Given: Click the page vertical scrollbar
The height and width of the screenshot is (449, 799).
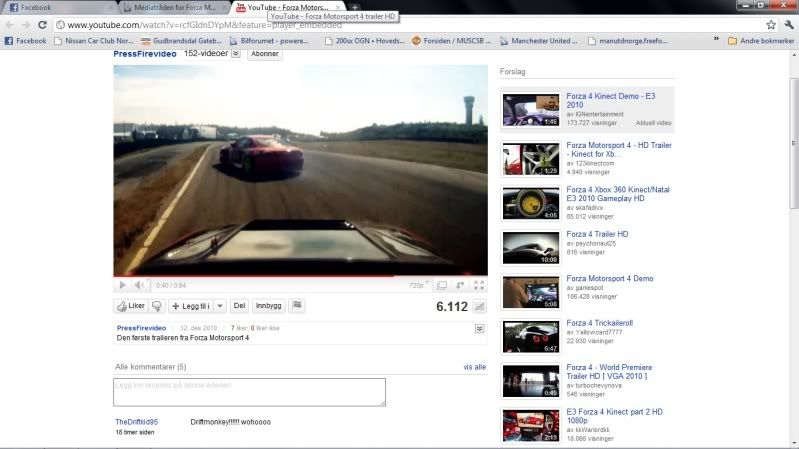Looking at the screenshot, I should pos(794,143).
